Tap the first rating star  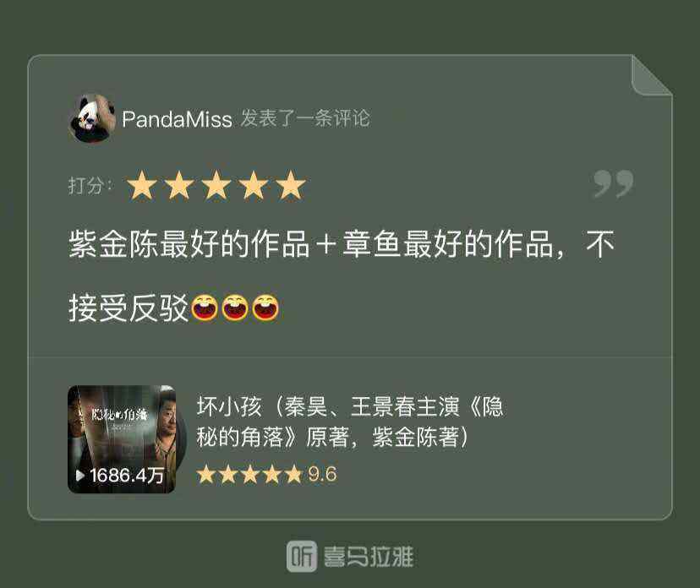tap(142, 185)
